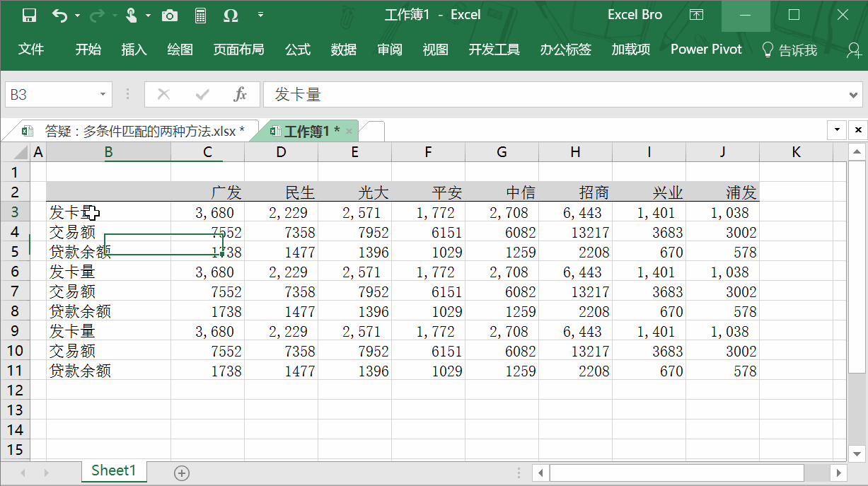Click the Undo arrow icon
The width and height of the screenshot is (868, 486).
60,15
